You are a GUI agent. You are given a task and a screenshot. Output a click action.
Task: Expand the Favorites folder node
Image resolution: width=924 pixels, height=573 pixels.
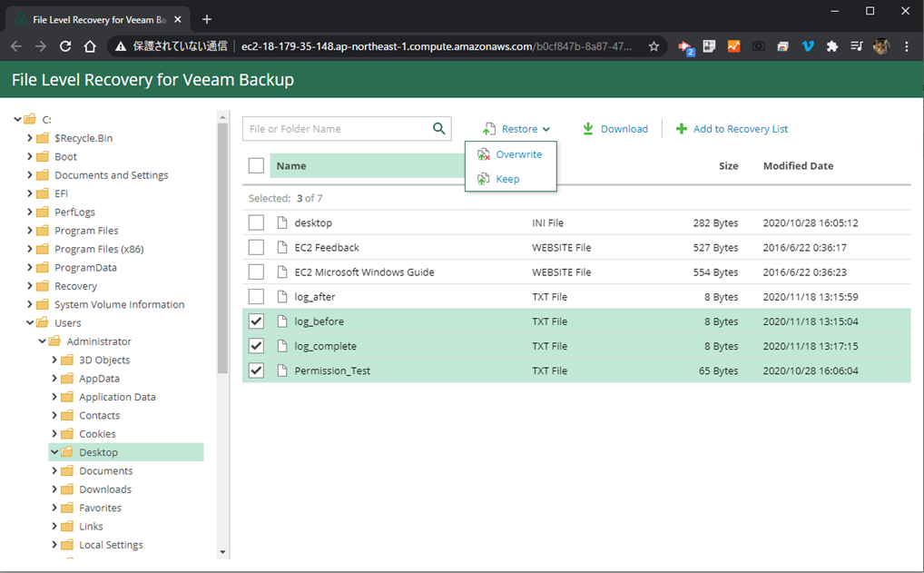(54, 508)
